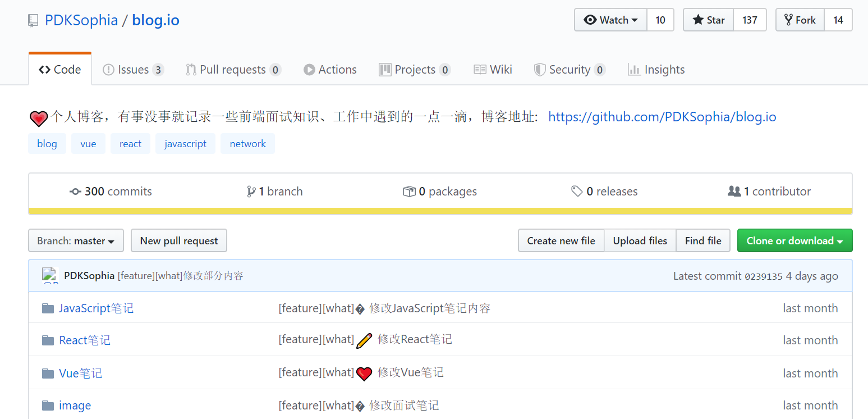This screenshot has height=419, width=868.
Task: Expand the Clone or download menu
Action: click(794, 241)
